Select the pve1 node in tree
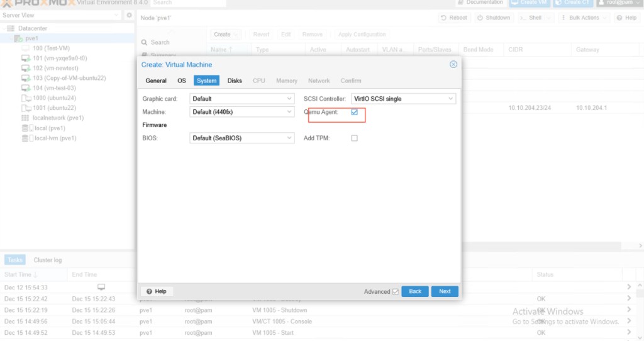This screenshot has height=341, width=644. point(31,38)
